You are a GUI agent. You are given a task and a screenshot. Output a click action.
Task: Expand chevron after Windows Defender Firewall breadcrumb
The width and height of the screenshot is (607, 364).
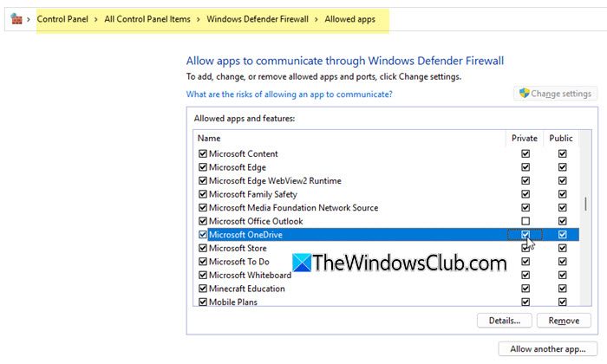pos(317,19)
